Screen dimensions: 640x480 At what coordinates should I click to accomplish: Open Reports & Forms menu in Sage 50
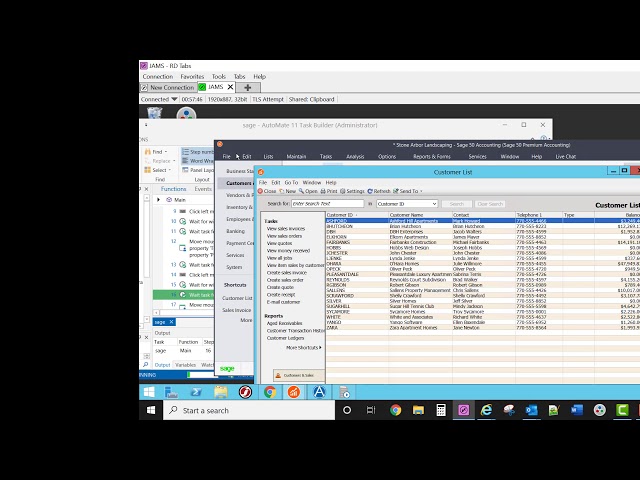pos(432,156)
